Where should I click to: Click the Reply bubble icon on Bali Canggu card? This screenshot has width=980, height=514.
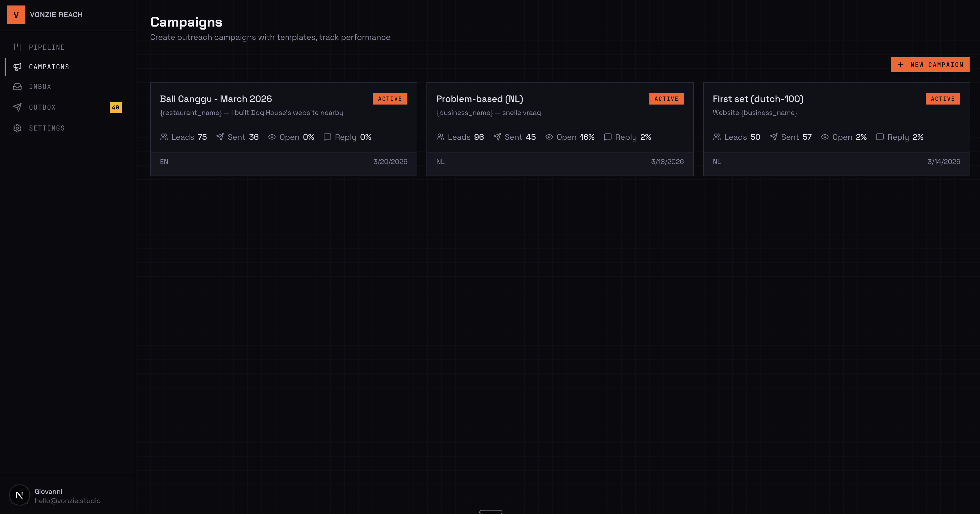coord(327,137)
